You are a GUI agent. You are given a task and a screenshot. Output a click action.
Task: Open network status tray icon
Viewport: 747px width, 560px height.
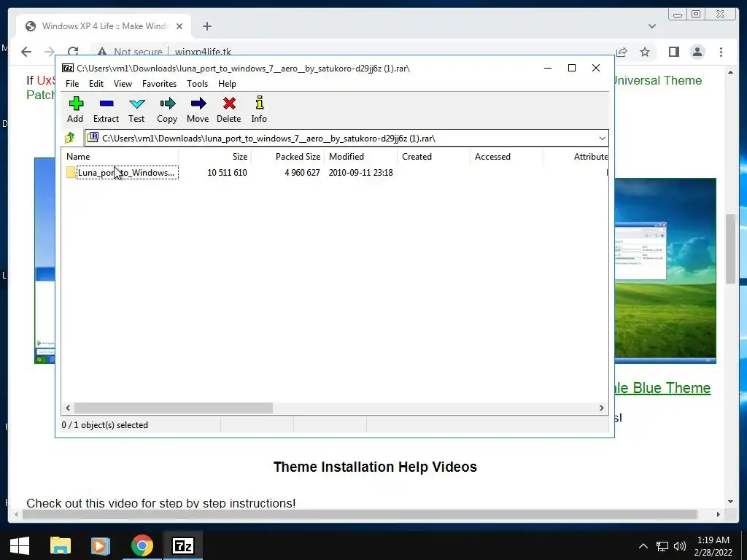coord(662,546)
